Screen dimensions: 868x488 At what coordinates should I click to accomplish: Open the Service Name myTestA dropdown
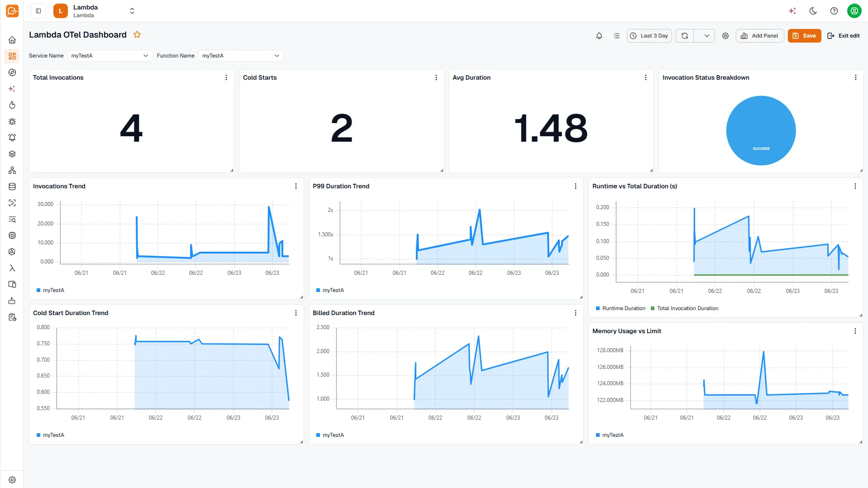click(x=110, y=56)
